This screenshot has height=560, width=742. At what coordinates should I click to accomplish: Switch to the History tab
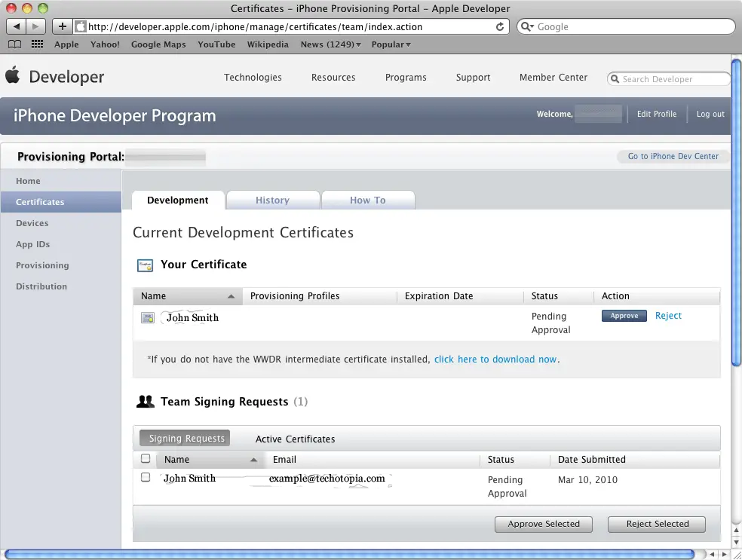272,200
